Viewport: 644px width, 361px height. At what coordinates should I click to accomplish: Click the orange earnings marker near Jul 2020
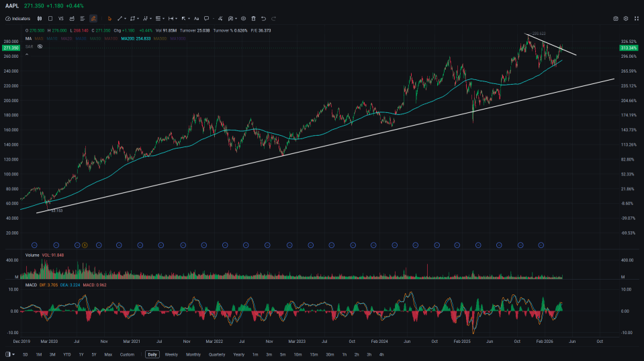point(85,245)
